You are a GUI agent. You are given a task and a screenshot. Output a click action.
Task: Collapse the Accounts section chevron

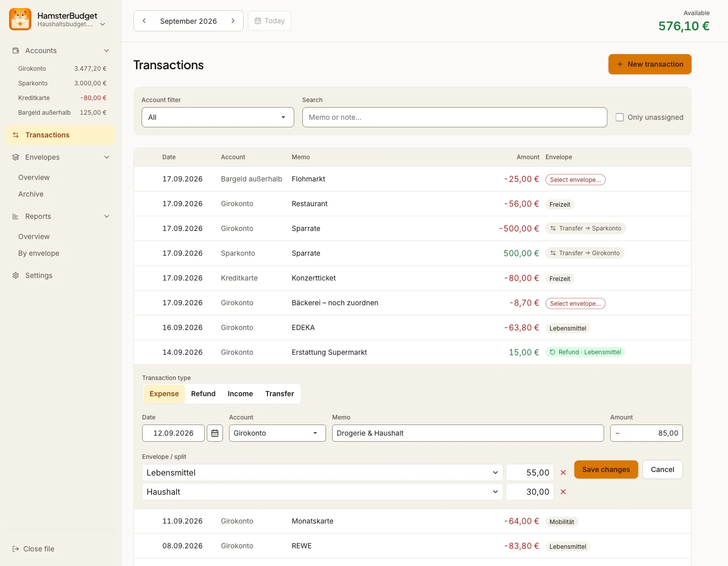point(107,51)
